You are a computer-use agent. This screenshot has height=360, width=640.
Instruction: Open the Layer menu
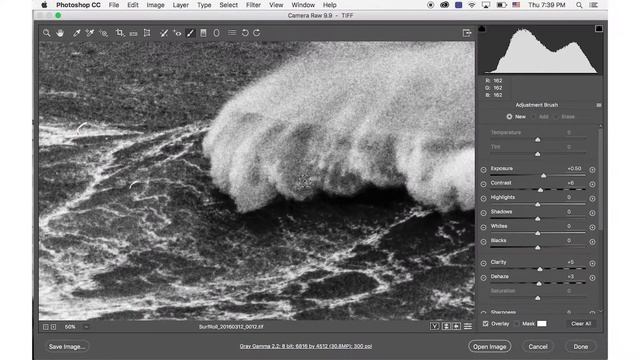[180, 5]
